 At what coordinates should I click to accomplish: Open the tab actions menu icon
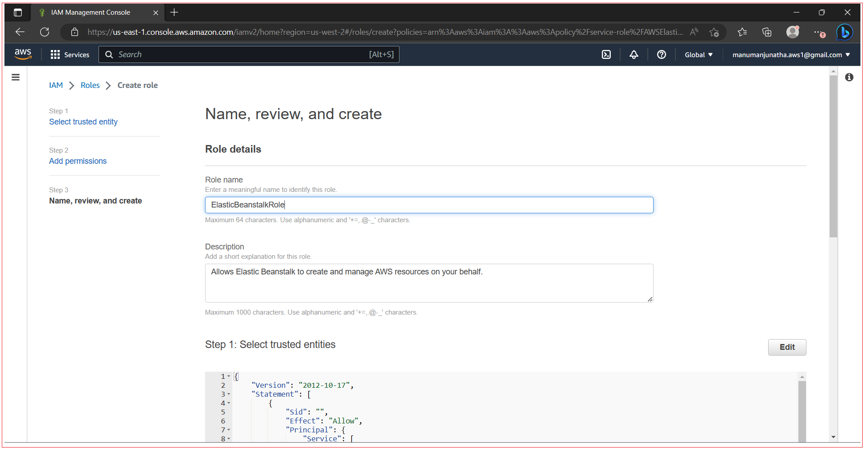18,12
